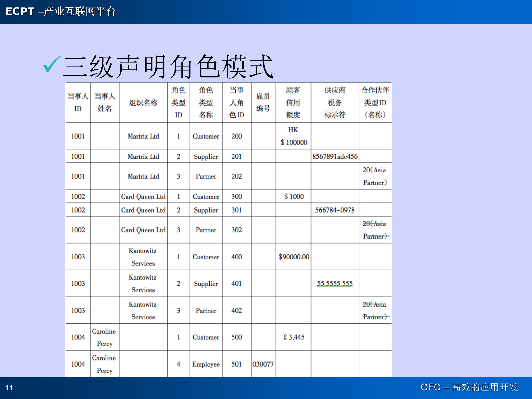Click the 组织名称 column header

pyautogui.click(x=143, y=102)
